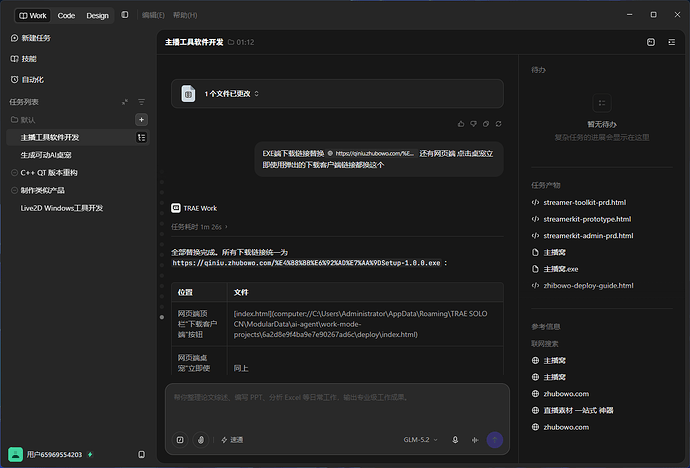
Task: Click the status circle beside C++ QT 版本重构
Action: (x=14, y=173)
